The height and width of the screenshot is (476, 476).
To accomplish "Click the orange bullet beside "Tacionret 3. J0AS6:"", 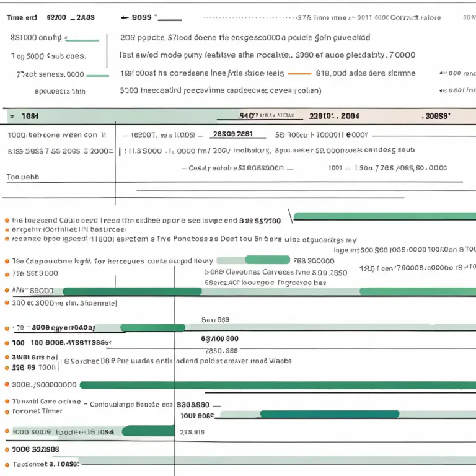I will pos(7,464).
